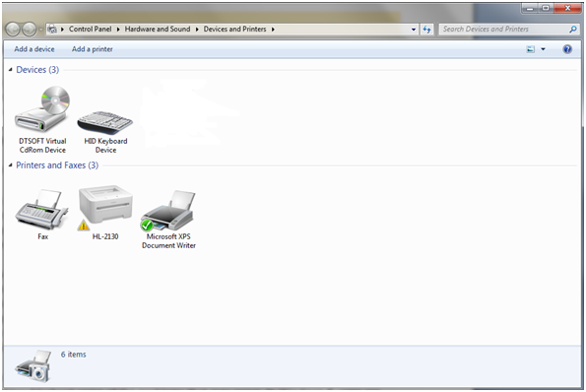This screenshot has width=586, height=392.
Task: Click the "DTSOFT Virtual CdRom Device" label
Action: (42, 146)
